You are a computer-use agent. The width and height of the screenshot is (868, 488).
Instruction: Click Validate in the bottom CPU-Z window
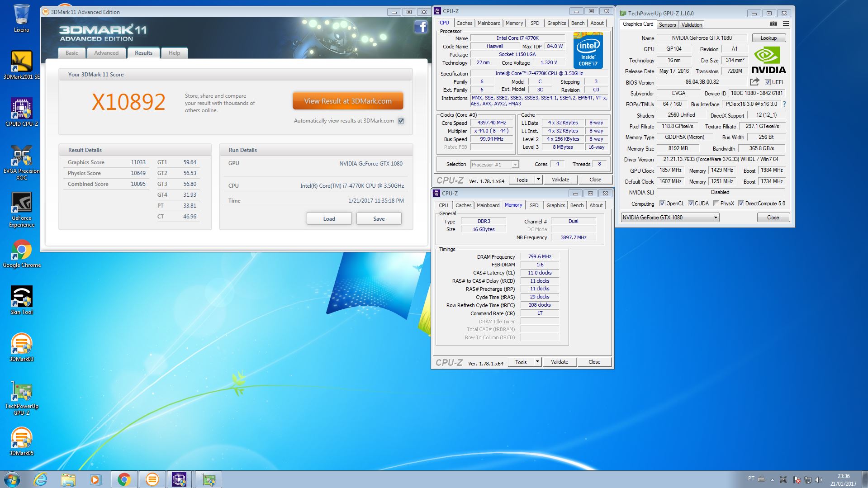(560, 362)
